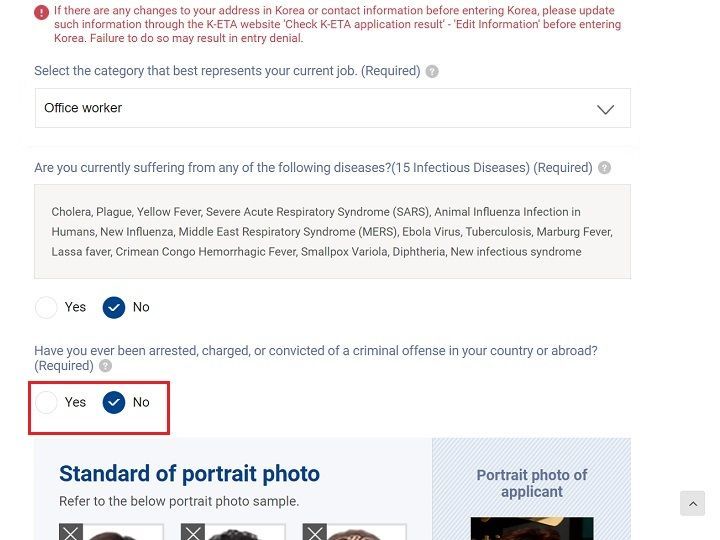Click the scroll-to-top arrow button
This screenshot has width=720, height=540.
click(x=692, y=503)
